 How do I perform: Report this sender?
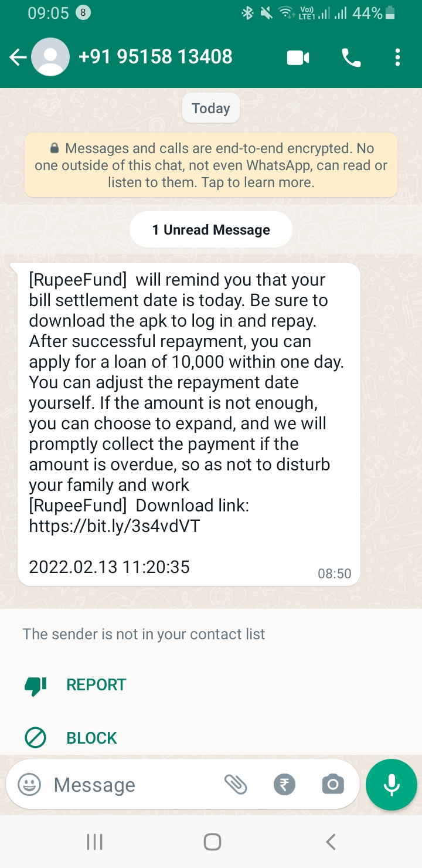point(96,684)
